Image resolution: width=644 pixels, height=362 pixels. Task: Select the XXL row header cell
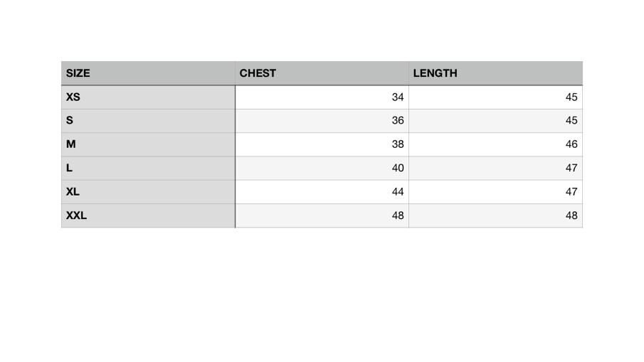(148, 215)
